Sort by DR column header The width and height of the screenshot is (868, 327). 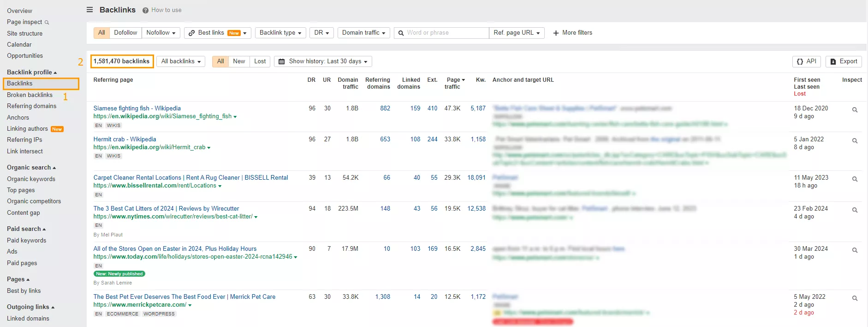pyautogui.click(x=311, y=80)
